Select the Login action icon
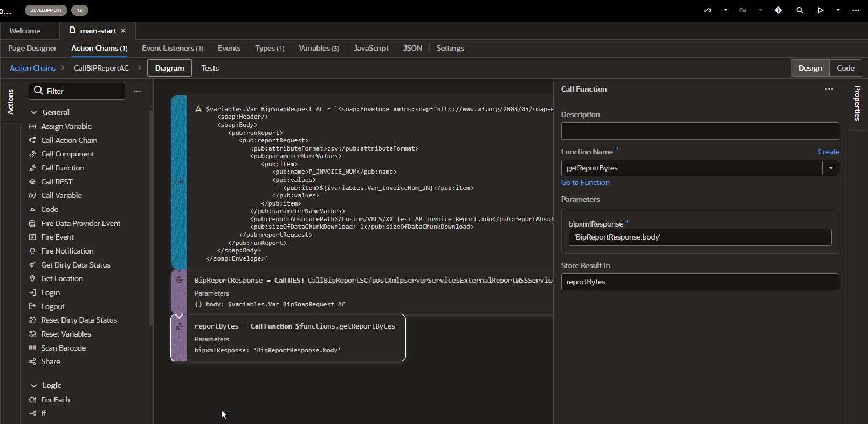 click(x=32, y=292)
